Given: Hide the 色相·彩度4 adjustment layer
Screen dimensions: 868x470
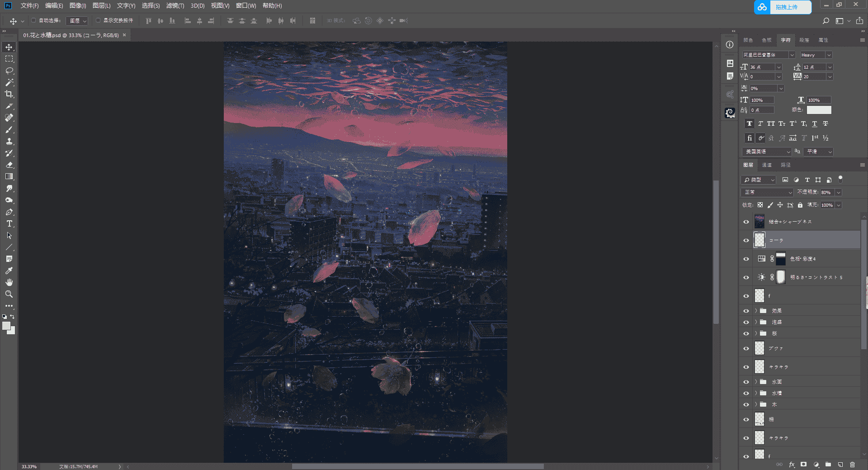Looking at the screenshot, I should coord(746,259).
